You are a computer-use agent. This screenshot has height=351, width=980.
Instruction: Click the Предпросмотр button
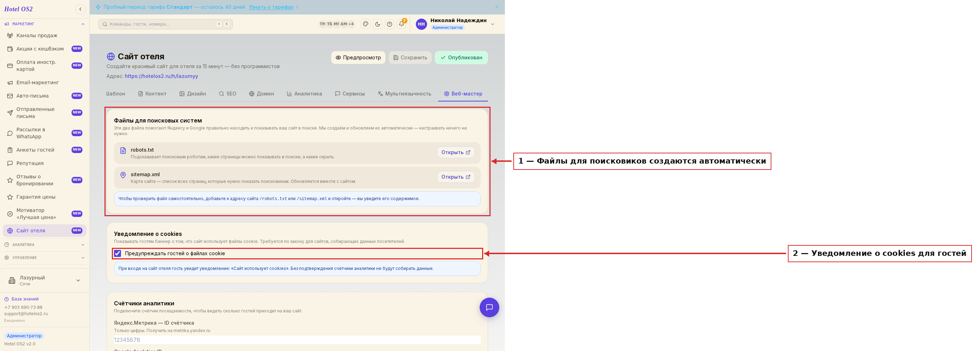pyautogui.click(x=358, y=58)
